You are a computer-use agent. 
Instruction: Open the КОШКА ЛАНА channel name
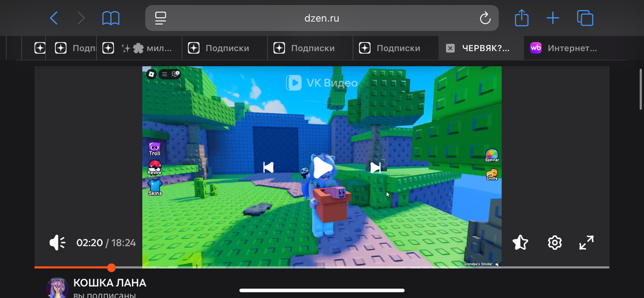click(109, 283)
